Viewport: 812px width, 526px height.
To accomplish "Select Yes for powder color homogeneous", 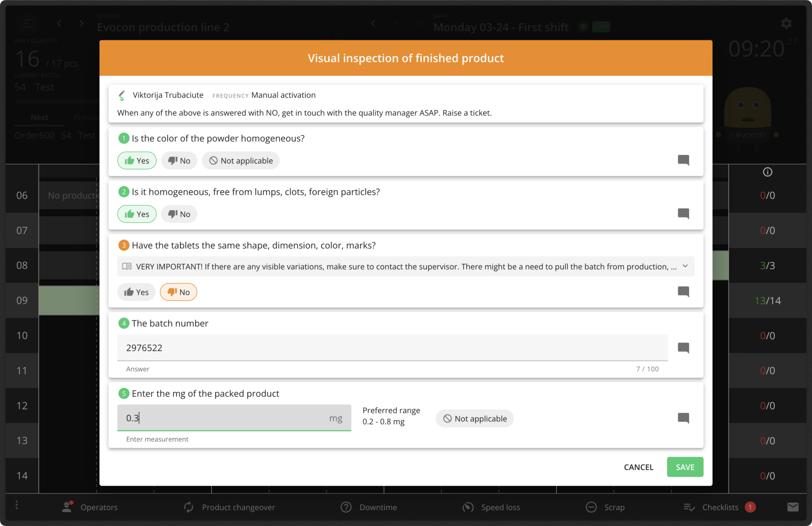I will click(x=137, y=161).
